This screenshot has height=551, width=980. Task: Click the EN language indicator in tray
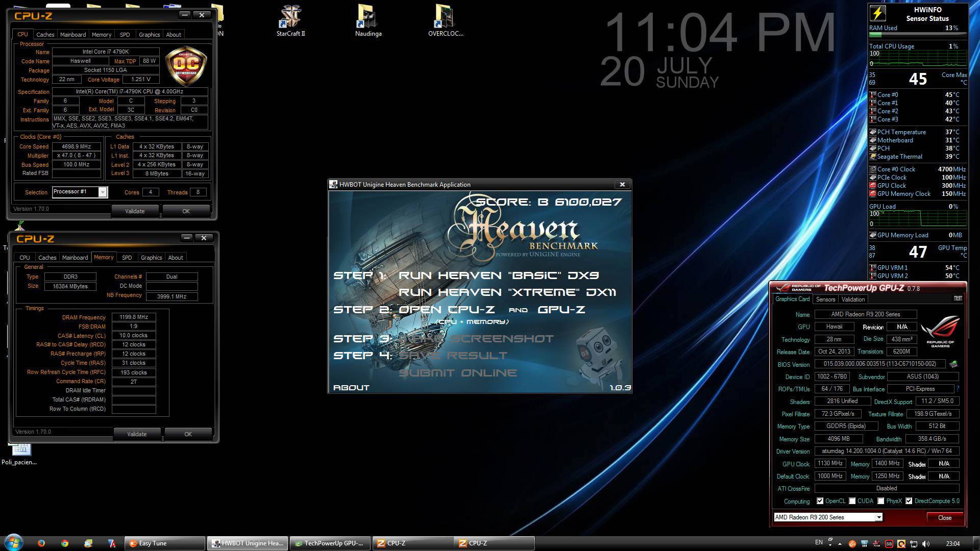(819, 543)
